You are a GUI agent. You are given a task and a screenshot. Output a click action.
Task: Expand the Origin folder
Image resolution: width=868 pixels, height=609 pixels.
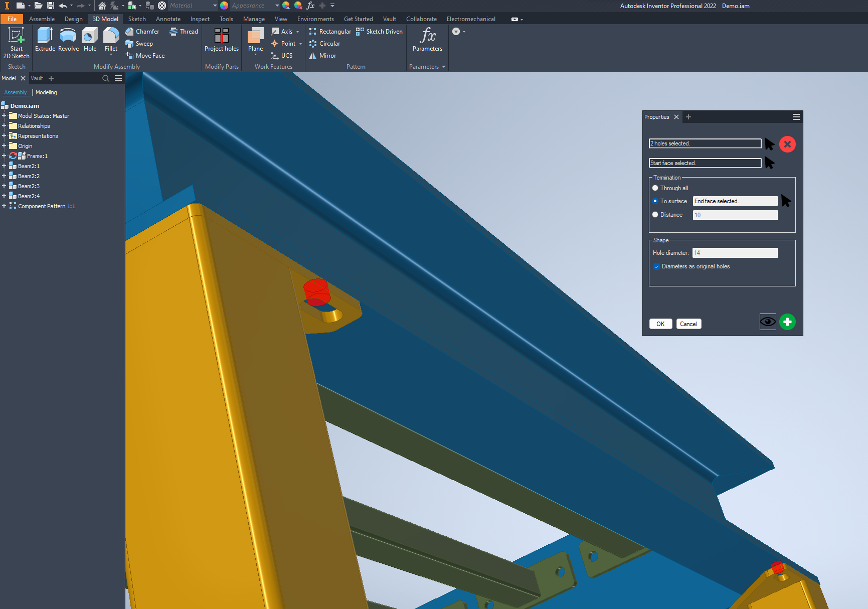click(x=4, y=146)
